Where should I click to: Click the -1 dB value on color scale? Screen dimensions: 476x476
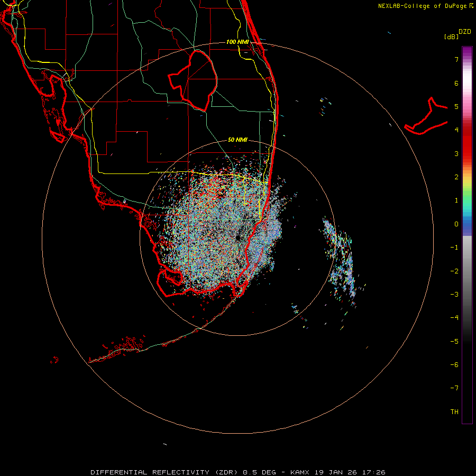(454, 248)
